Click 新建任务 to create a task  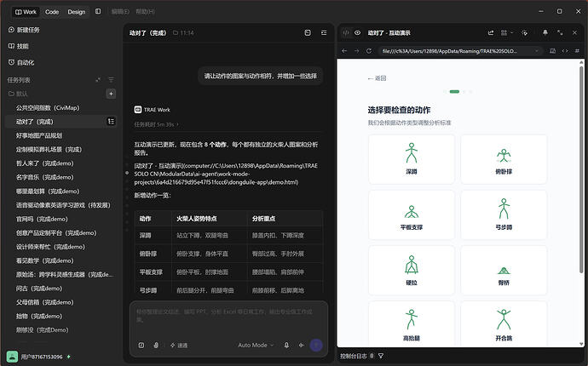coord(24,30)
